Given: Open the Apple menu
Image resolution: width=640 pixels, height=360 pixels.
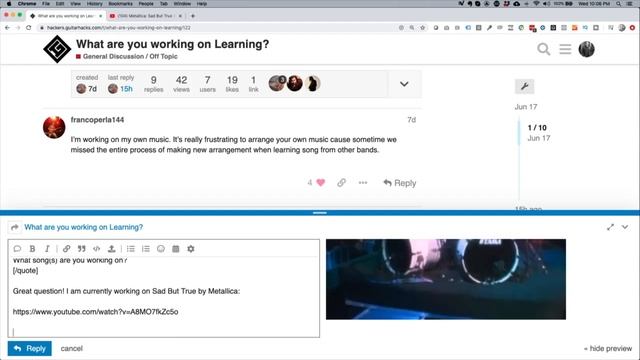Looking at the screenshot, I should pyautogui.click(x=9, y=4).
